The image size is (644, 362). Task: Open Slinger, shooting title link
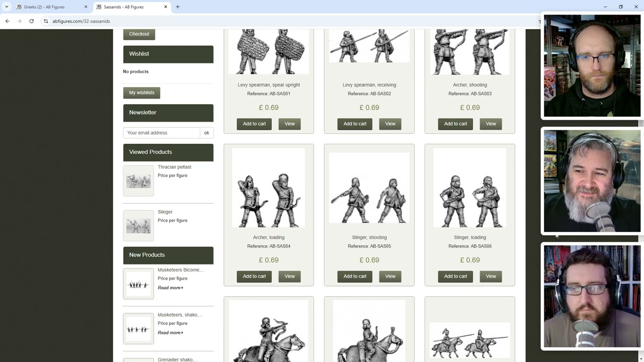pyautogui.click(x=369, y=237)
